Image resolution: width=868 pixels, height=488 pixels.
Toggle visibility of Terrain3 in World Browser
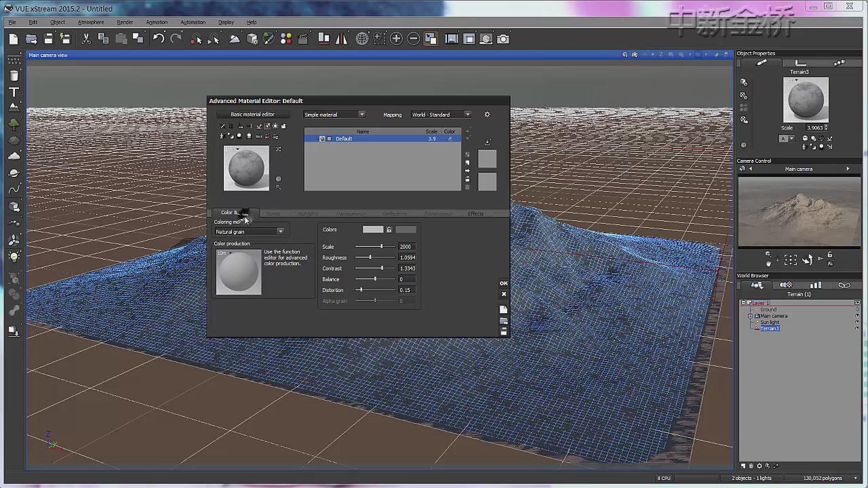pyautogui.click(x=857, y=328)
